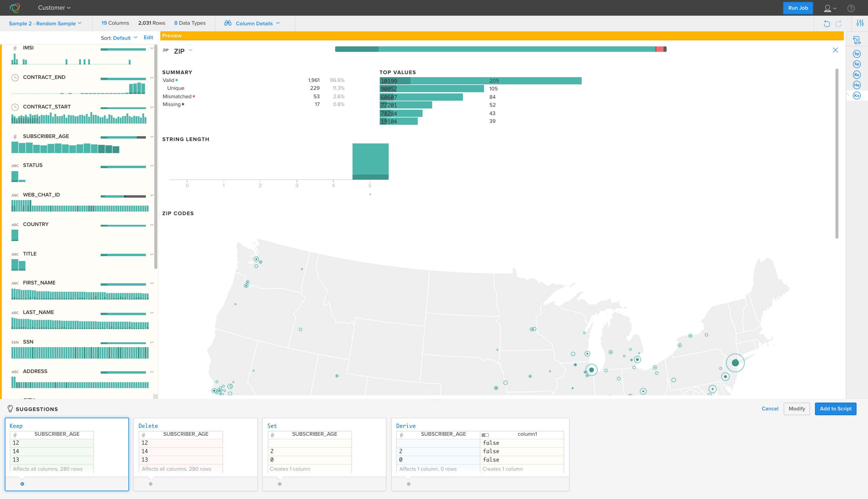This screenshot has width=868, height=499.
Task: Select the Derive suggestion radio dot
Action: pyautogui.click(x=408, y=484)
